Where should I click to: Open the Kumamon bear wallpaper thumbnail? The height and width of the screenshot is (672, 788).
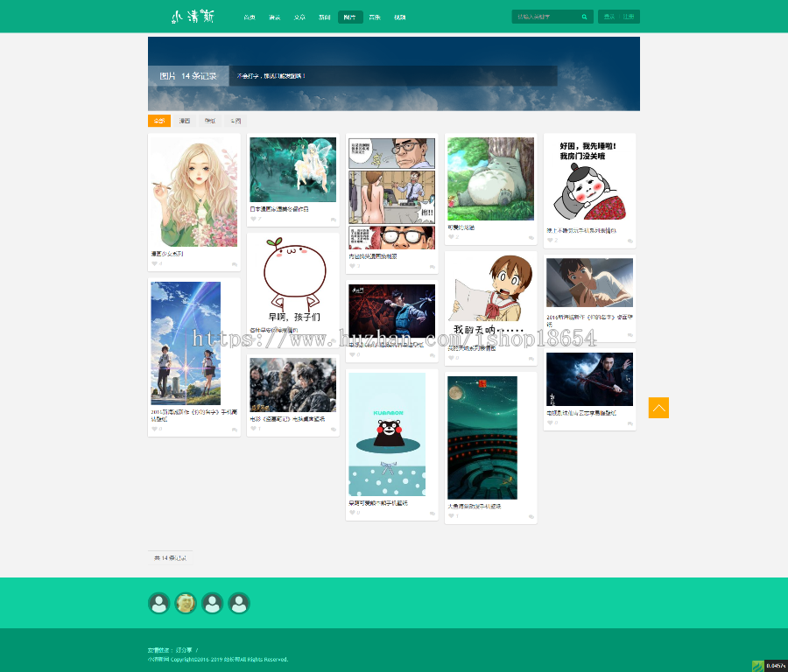(x=387, y=434)
